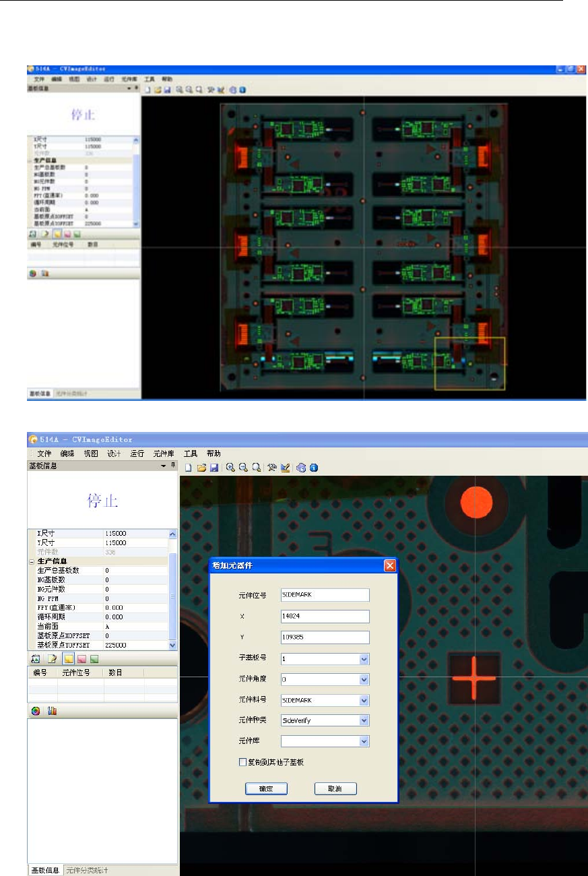Click the X coordinate input field
This screenshot has height=876, width=588.
(x=325, y=616)
